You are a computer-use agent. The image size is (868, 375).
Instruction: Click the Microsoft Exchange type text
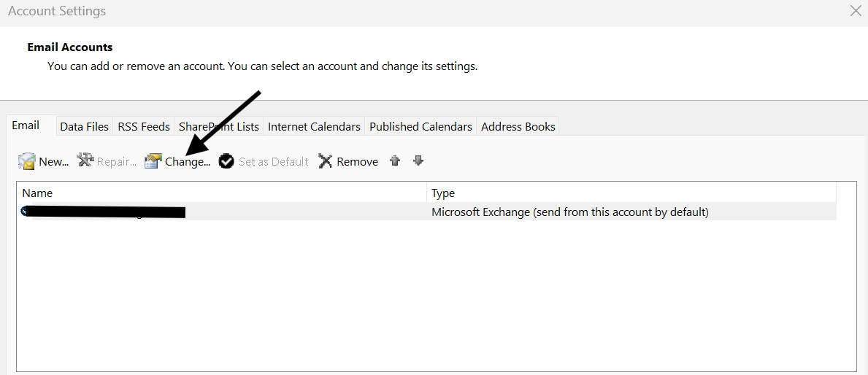(569, 212)
